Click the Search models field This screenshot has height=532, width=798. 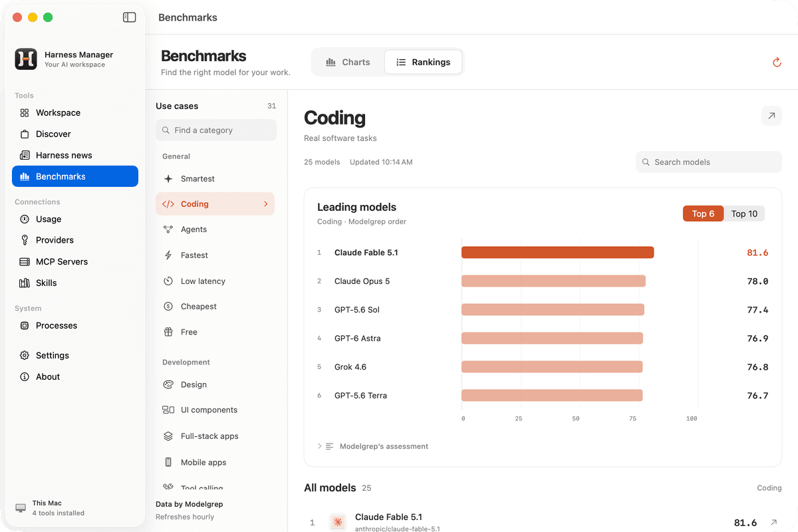(x=709, y=162)
